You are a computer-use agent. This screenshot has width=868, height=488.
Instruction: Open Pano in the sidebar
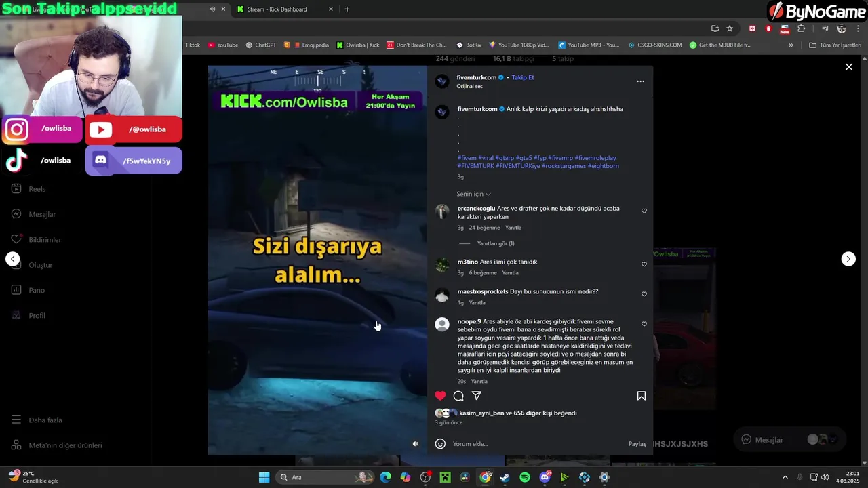(x=28, y=290)
